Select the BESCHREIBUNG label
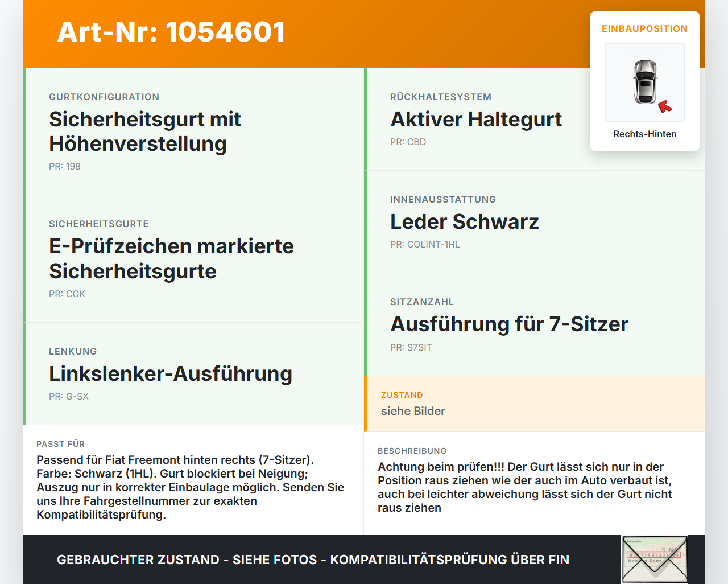The image size is (728, 584). click(x=412, y=451)
